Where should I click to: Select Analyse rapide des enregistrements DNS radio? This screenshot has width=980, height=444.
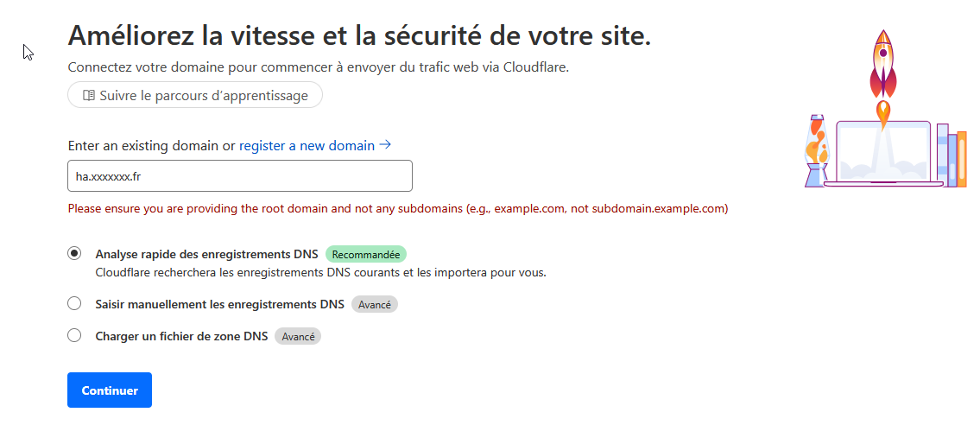point(74,253)
